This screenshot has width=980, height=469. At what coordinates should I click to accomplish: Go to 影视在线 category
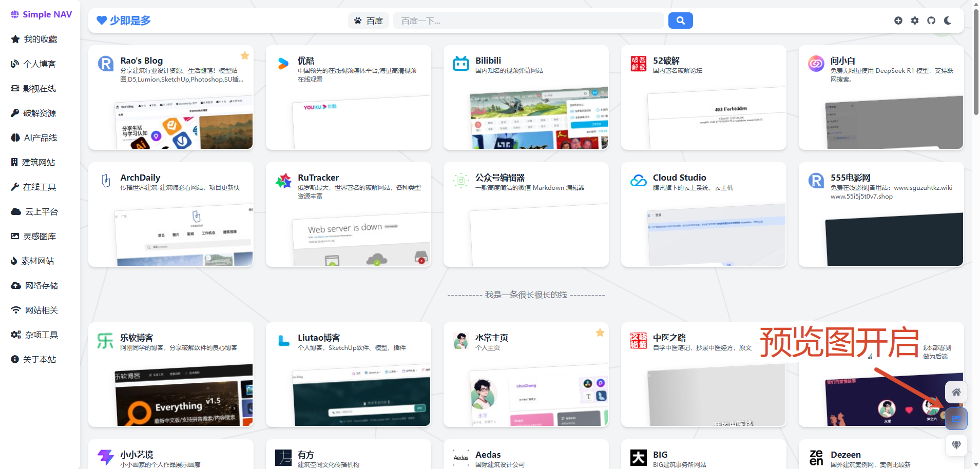(x=33, y=88)
